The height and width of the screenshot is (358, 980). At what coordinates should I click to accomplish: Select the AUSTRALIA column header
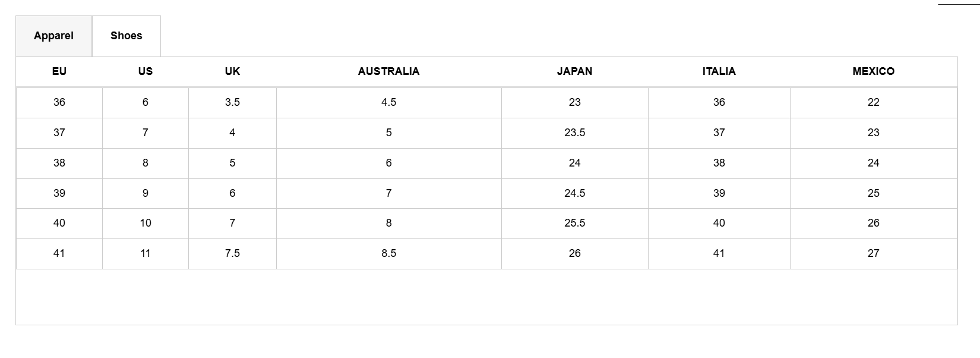(388, 71)
